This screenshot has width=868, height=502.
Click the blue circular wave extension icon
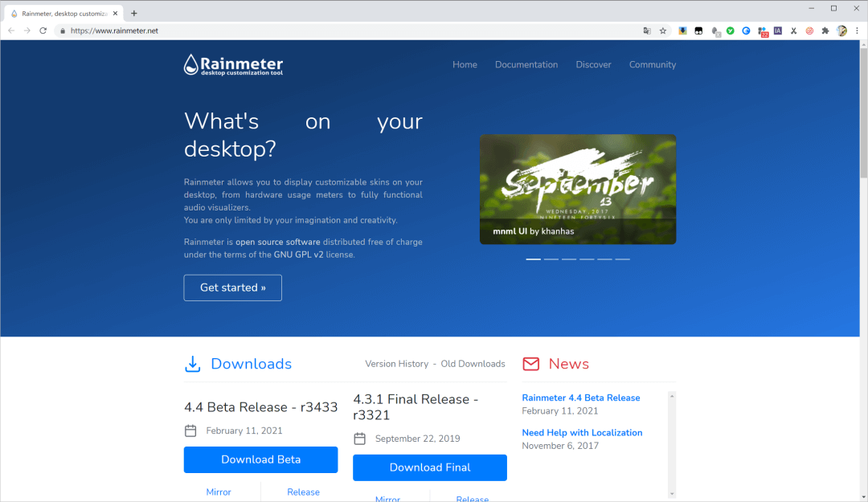tap(746, 31)
